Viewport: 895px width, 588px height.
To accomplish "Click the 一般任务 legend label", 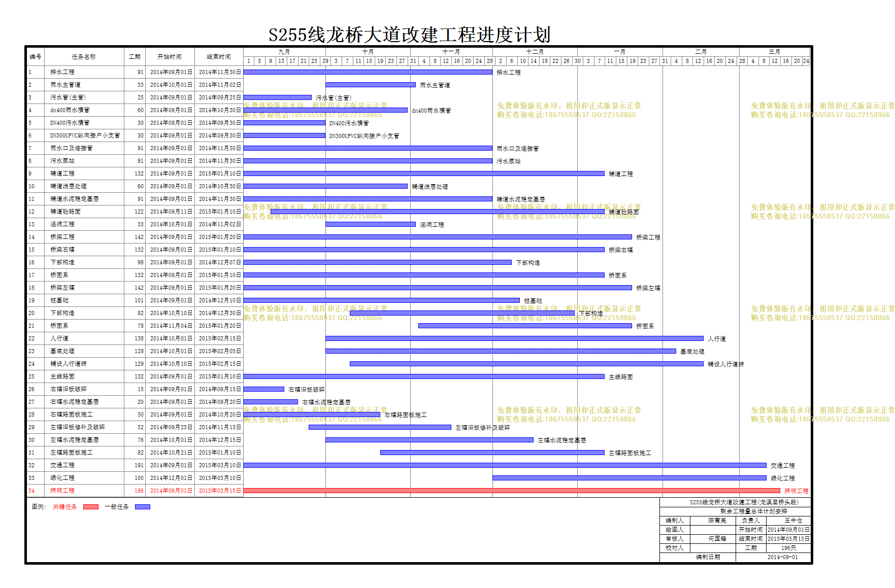I will [x=117, y=507].
